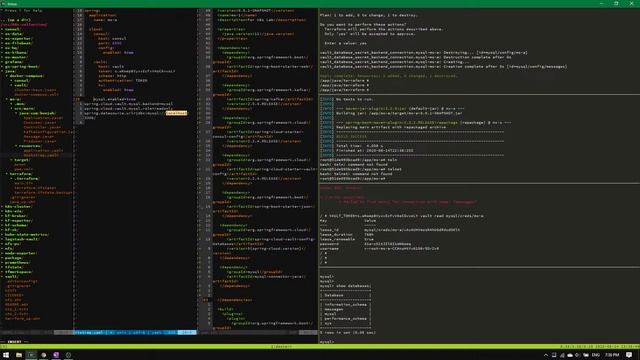Expand the package/ folder
This screenshot has width=640, height=360.
point(13,258)
